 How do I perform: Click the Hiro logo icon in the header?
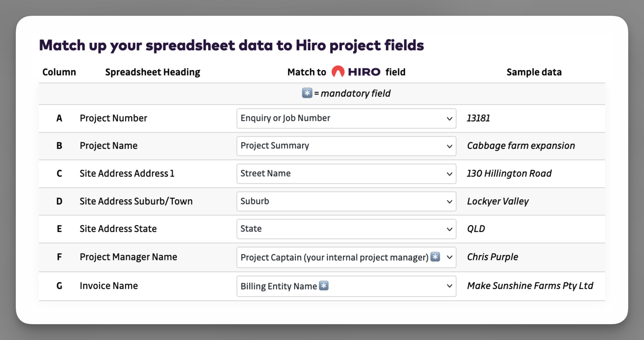[x=339, y=71]
